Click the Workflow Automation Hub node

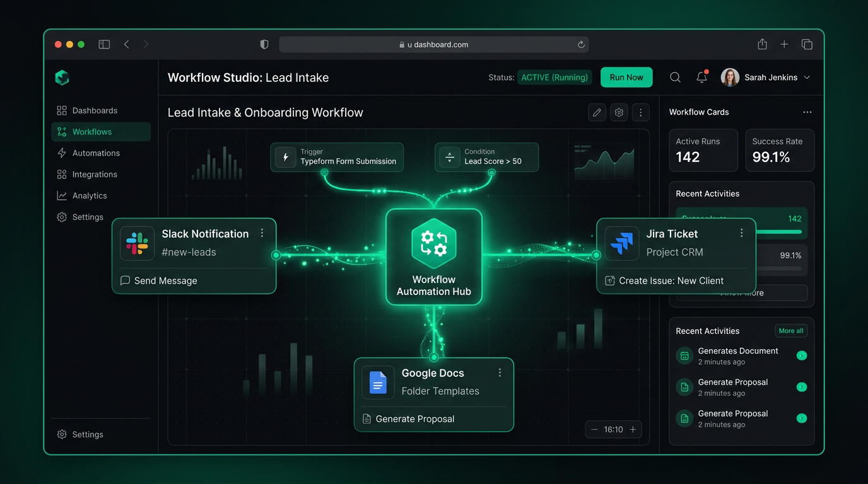[x=433, y=257]
